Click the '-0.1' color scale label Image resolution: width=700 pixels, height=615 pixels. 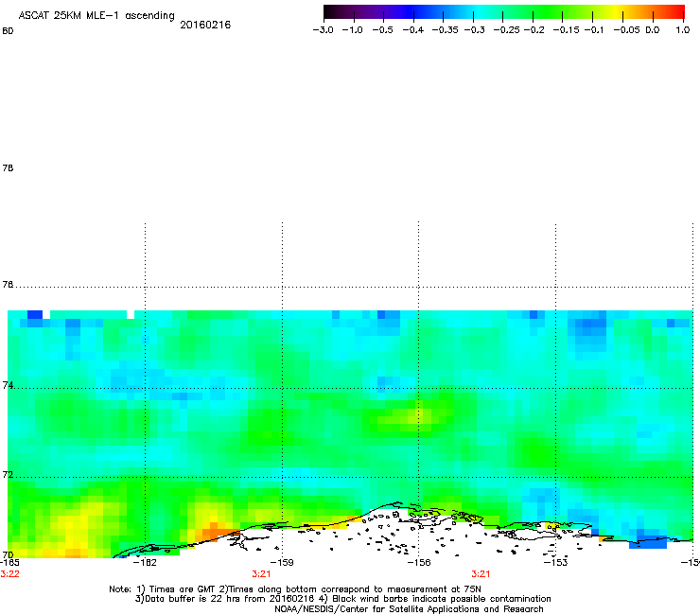[x=594, y=30]
